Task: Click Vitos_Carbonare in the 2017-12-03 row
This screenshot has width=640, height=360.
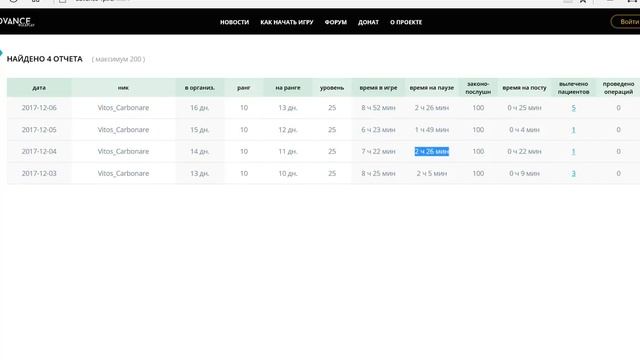Action: pos(123,173)
